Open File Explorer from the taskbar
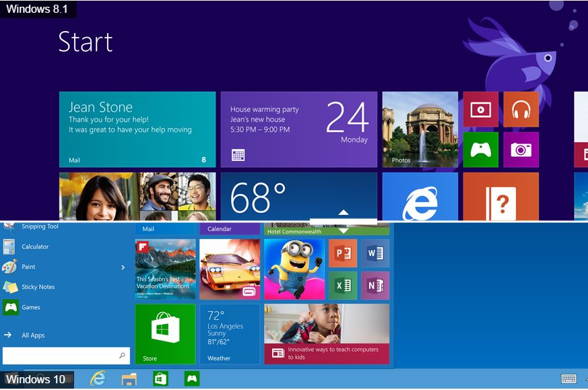This screenshot has height=390, width=588. pyautogui.click(x=129, y=379)
